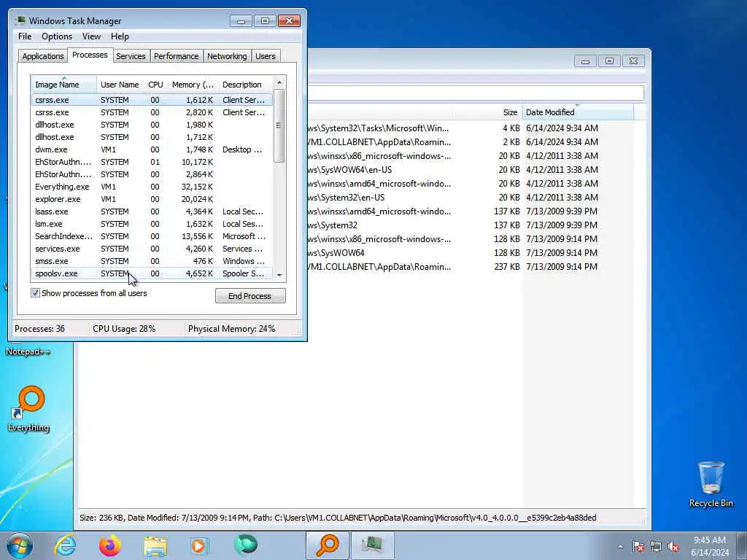Click the network status tray icon

[656, 546]
